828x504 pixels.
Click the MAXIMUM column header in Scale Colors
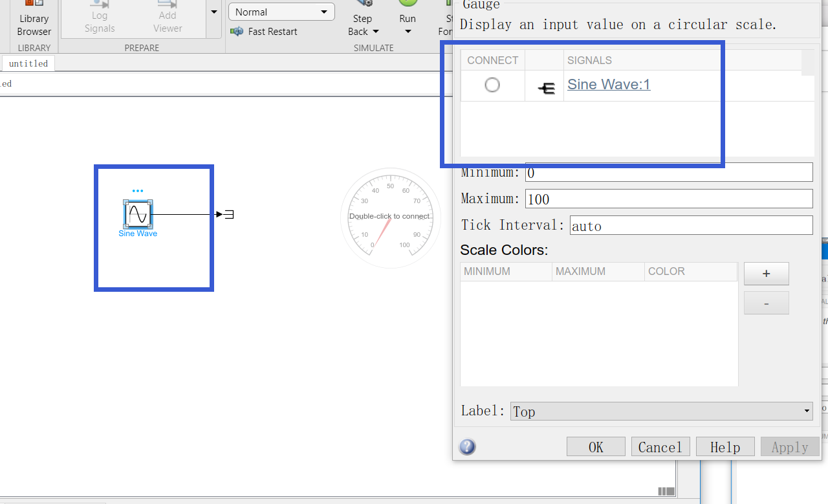(x=598, y=271)
